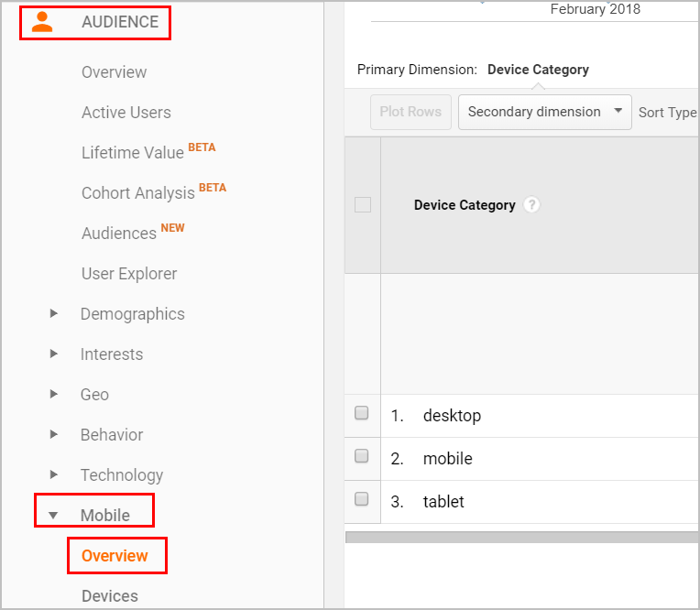
Task: Open the Device Category help question mark
Action: point(531,205)
